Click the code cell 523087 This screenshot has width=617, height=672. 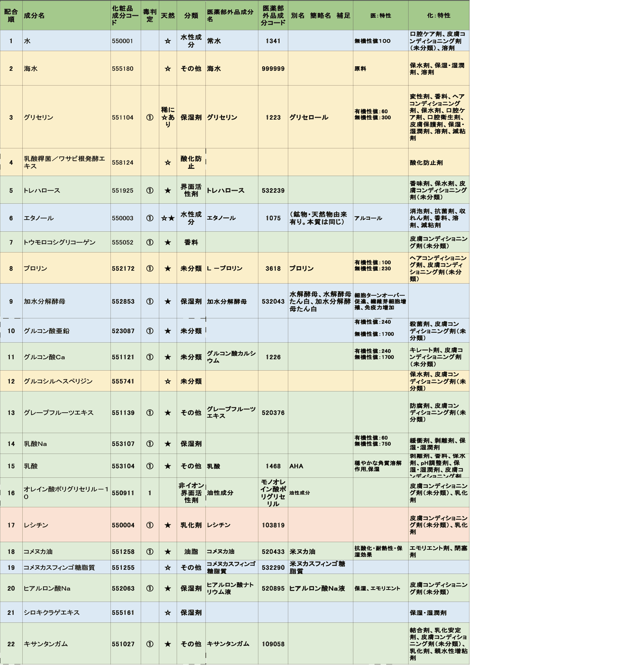[126, 331]
